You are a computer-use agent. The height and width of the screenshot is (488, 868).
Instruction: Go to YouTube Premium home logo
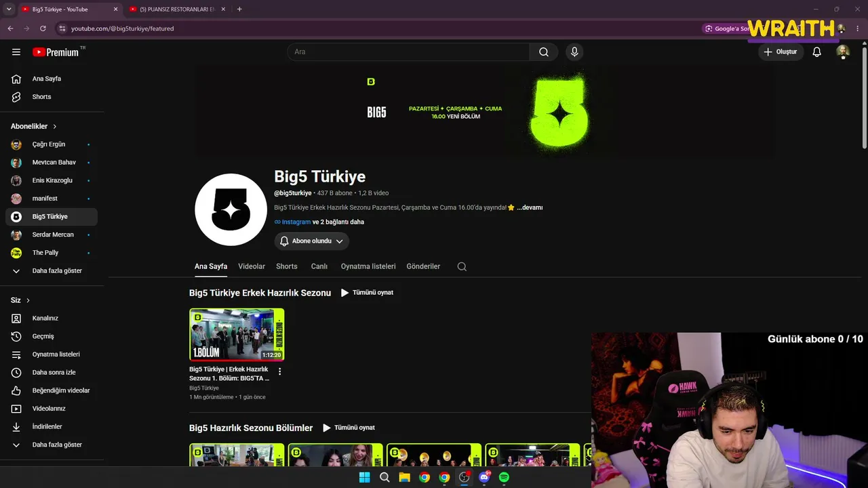56,52
